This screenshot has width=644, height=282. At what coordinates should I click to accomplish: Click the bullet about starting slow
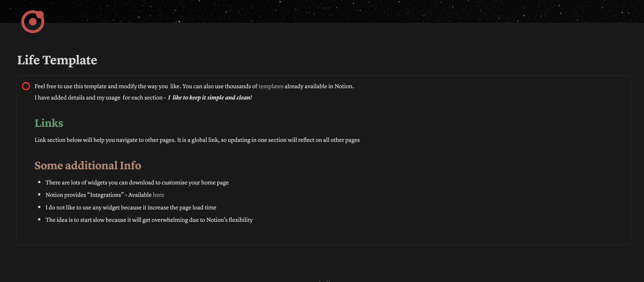(149, 220)
